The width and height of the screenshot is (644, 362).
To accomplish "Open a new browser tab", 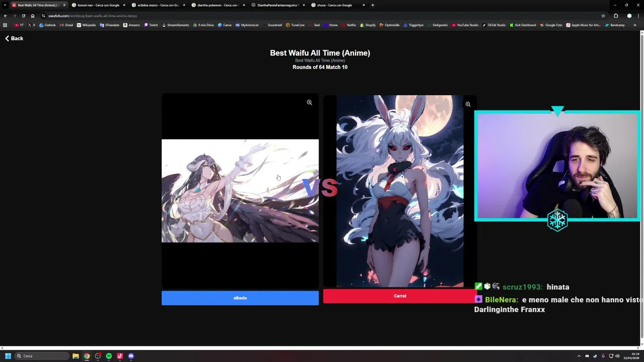I will [372, 5].
